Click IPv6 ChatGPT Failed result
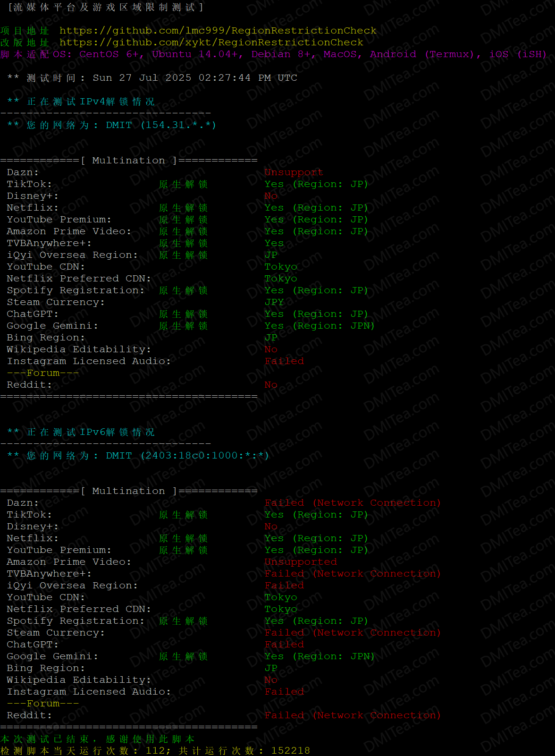This screenshot has width=555, height=756. pos(284,645)
